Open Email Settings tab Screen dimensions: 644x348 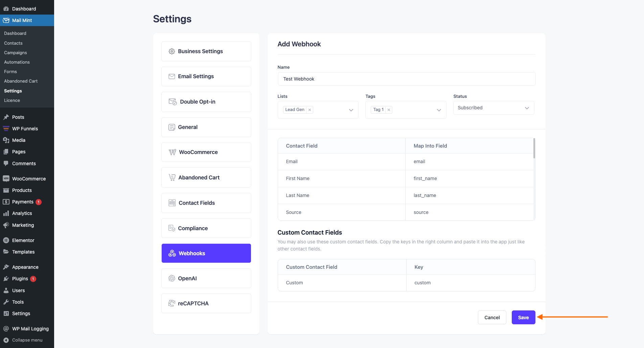click(206, 77)
